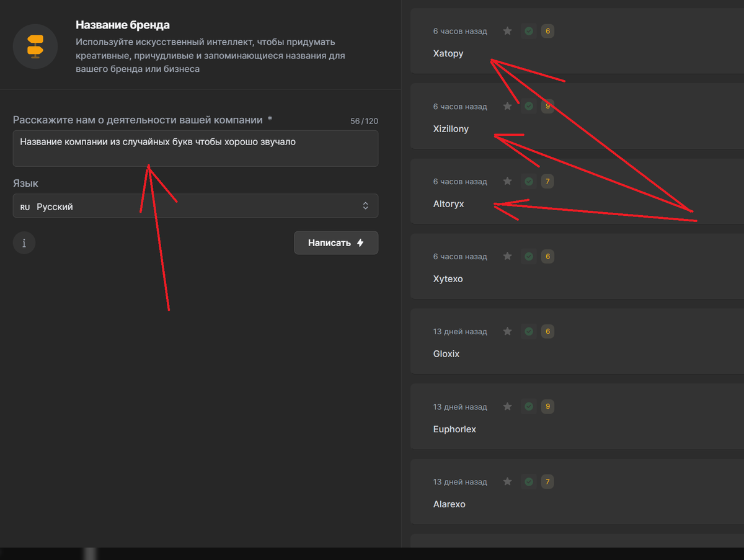Click the score badge 6 on Xytexo card
This screenshot has height=560, width=744.
547,256
